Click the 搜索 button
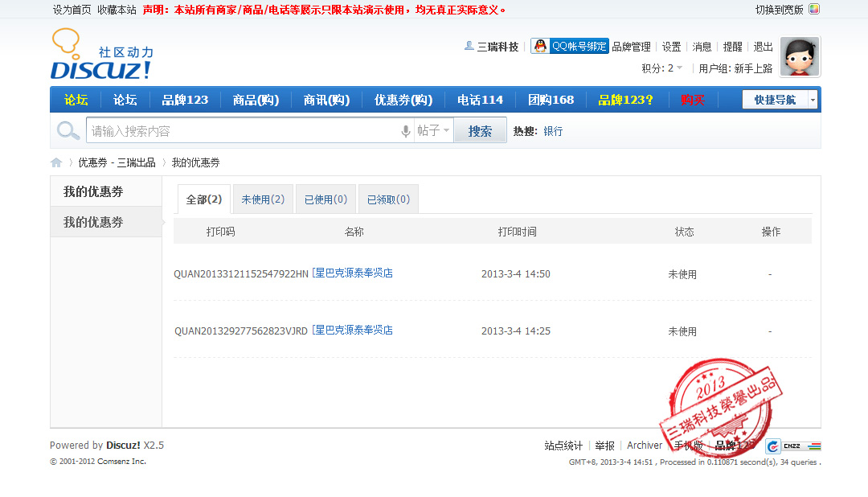The image size is (868, 497). [x=480, y=131]
